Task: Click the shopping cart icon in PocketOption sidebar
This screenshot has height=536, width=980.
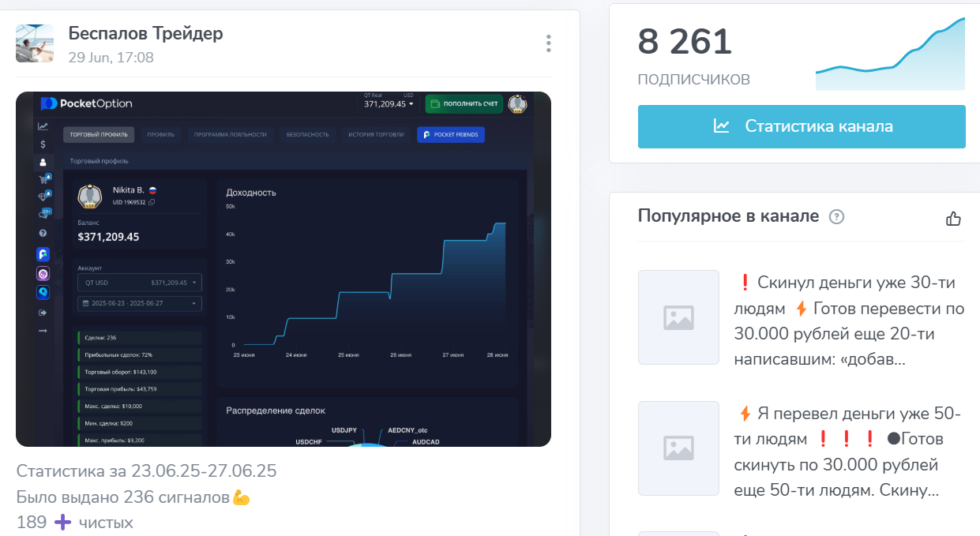Action: 43,179
